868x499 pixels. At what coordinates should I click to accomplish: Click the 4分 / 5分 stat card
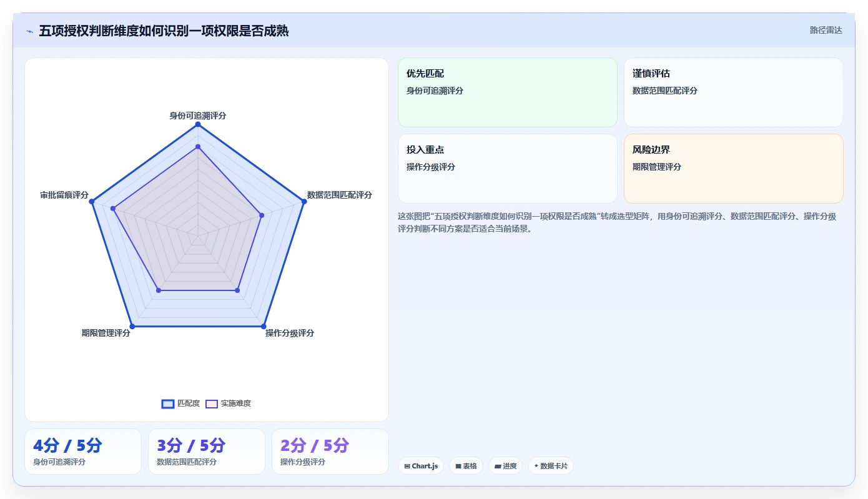click(x=83, y=452)
